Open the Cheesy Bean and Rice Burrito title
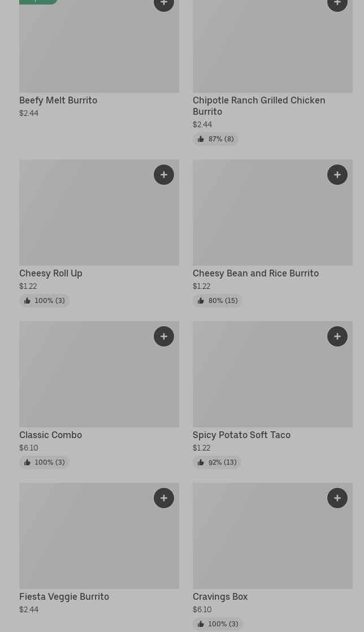364x632 pixels. coord(255,273)
